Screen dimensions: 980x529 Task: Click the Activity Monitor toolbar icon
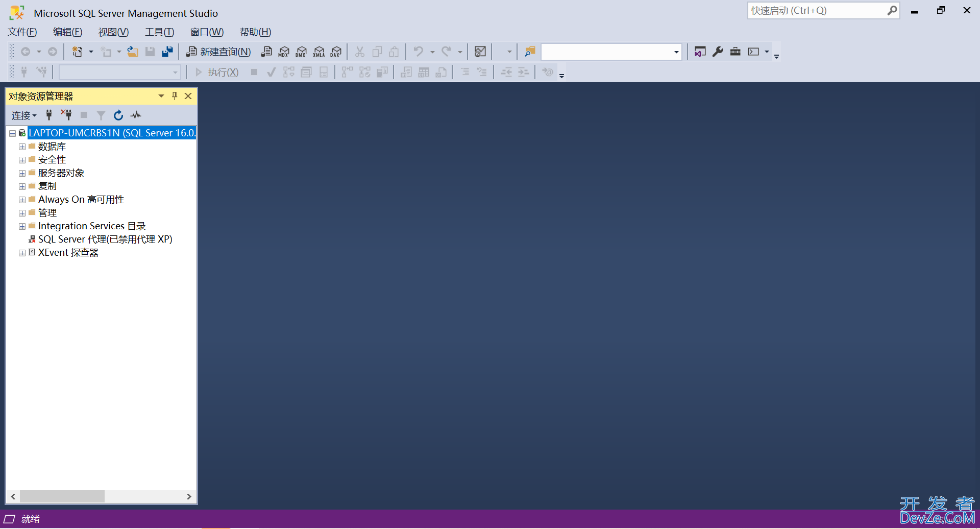480,52
